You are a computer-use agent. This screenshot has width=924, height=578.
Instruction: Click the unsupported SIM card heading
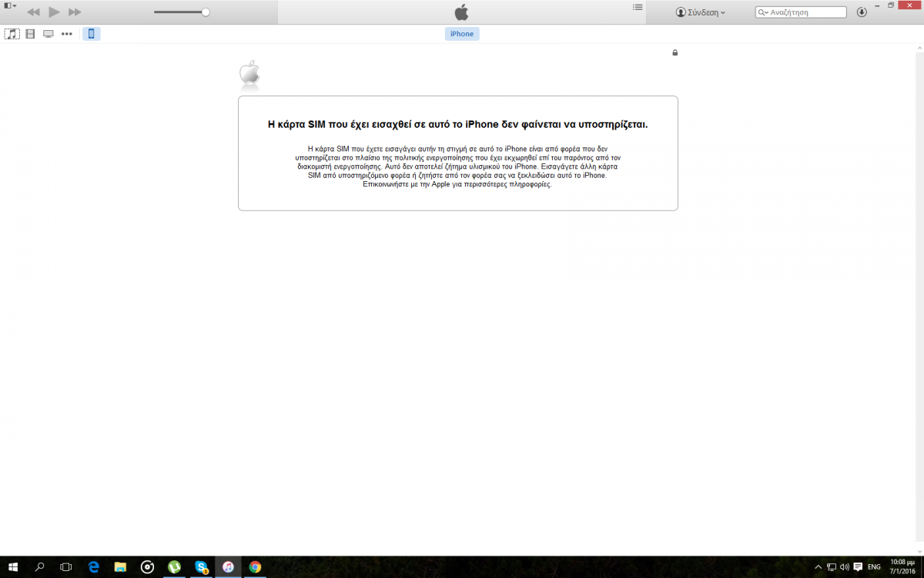[x=457, y=124]
